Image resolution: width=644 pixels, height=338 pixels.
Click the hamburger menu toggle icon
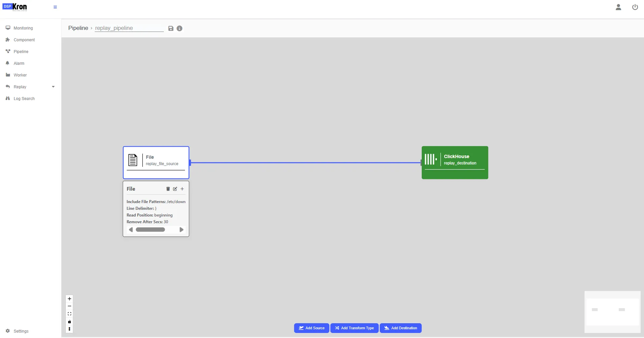click(x=55, y=7)
